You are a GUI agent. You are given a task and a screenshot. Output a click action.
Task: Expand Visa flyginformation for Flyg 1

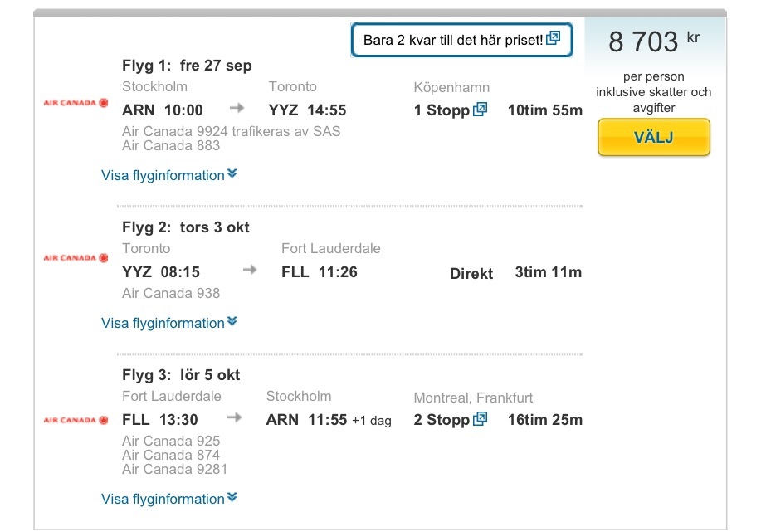click(x=169, y=175)
